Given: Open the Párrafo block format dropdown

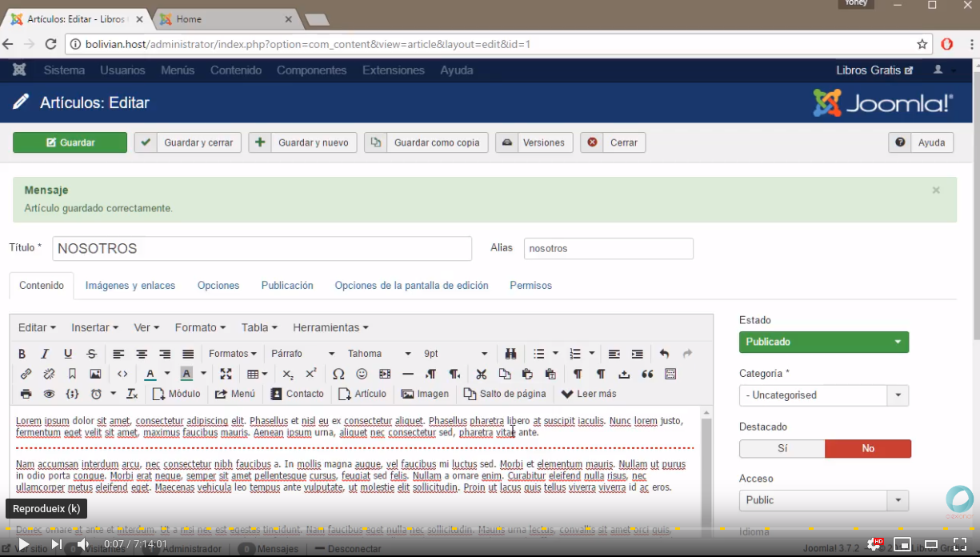Looking at the screenshot, I should 302,354.
